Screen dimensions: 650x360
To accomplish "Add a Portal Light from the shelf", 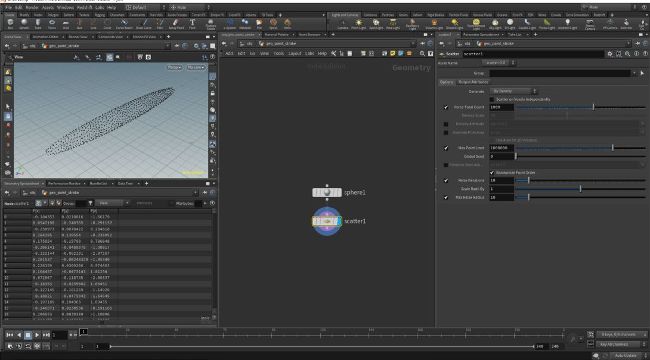I will click(x=547, y=24).
